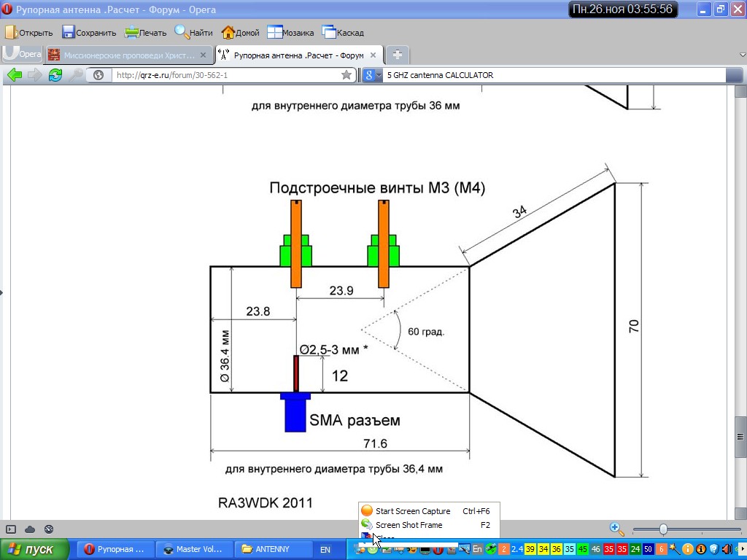Screen dimensions: 747x560
Task: Click the orange 2 tray indicator
Action: pyautogui.click(x=504, y=549)
